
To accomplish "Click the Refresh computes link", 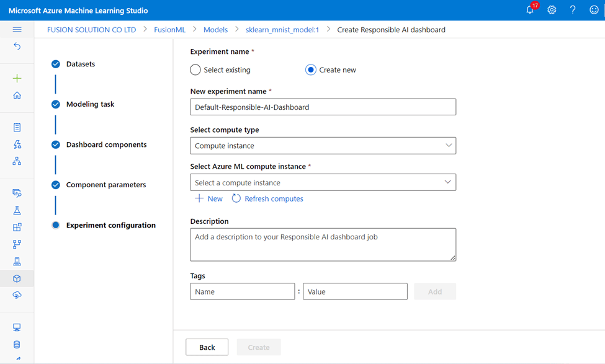I will pyautogui.click(x=274, y=198).
